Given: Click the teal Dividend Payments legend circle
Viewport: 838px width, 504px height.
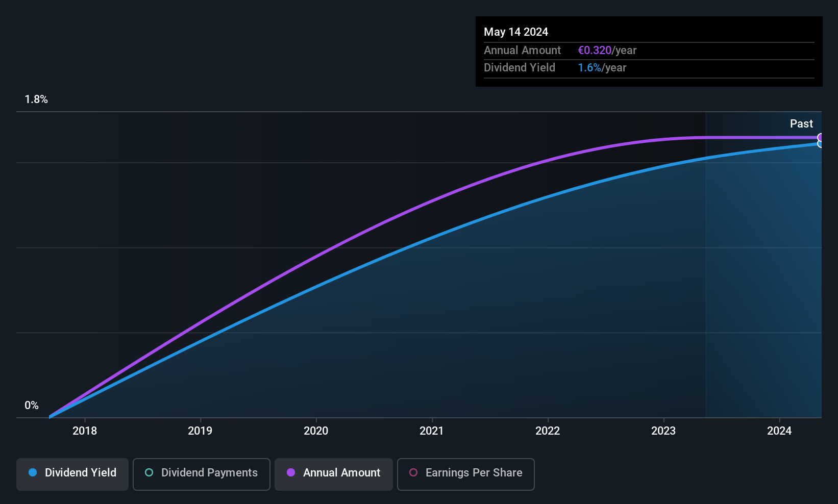Looking at the screenshot, I should [x=149, y=472].
